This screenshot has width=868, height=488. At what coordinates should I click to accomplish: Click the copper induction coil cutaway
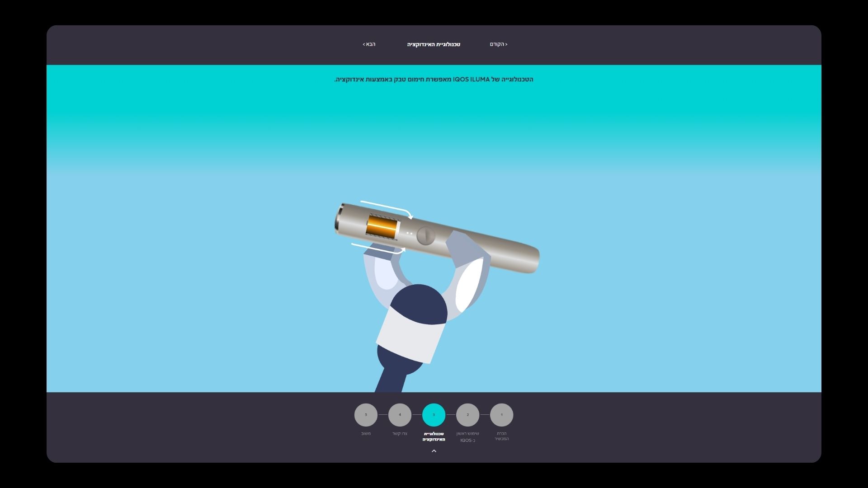click(x=381, y=227)
